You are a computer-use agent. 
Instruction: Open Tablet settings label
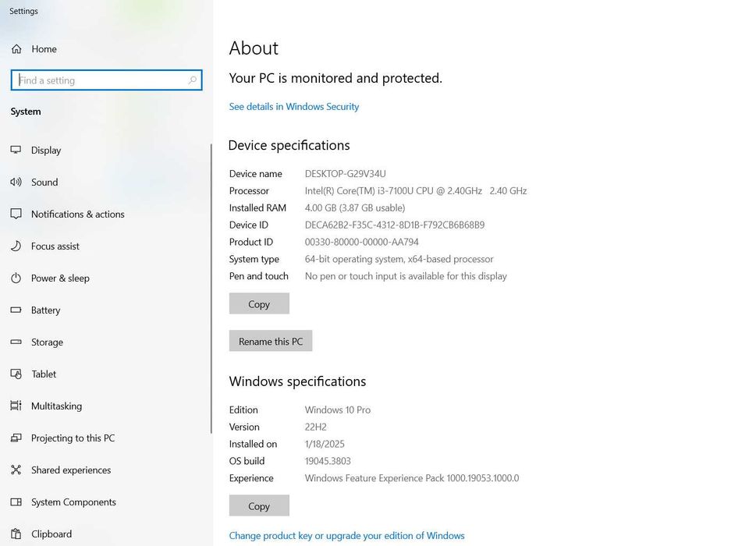pyautogui.click(x=44, y=374)
